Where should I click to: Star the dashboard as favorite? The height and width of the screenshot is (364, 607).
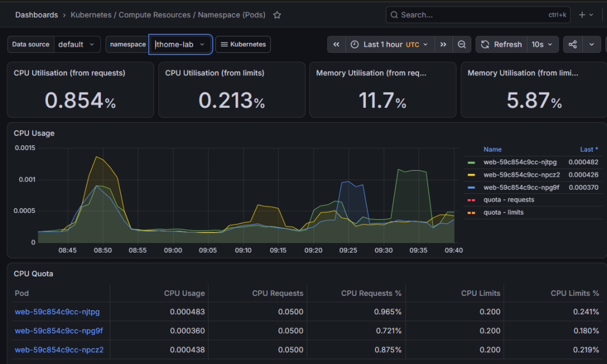[277, 15]
